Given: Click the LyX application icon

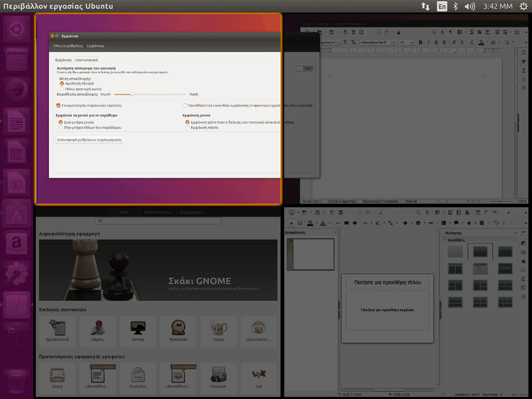Looking at the screenshot, I should 258,374.
